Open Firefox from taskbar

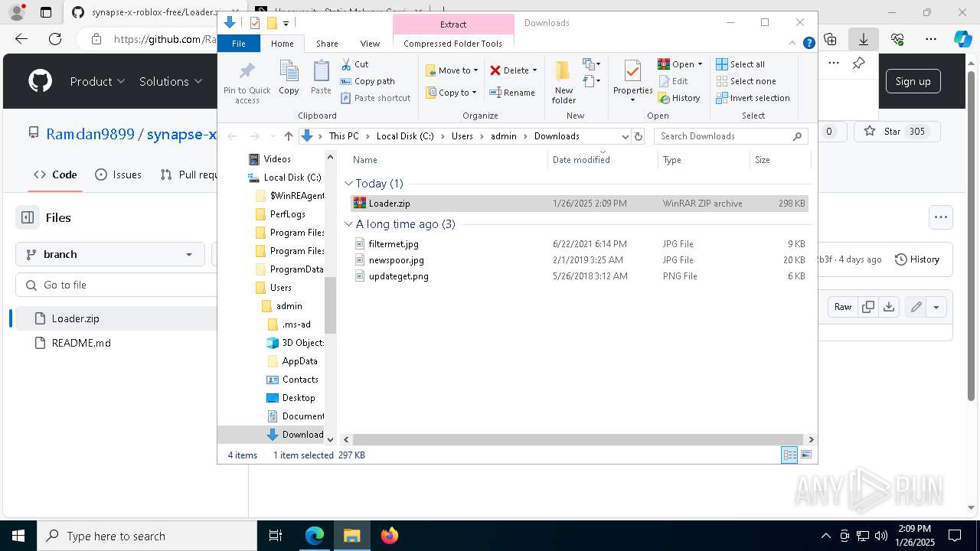click(x=390, y=536)
